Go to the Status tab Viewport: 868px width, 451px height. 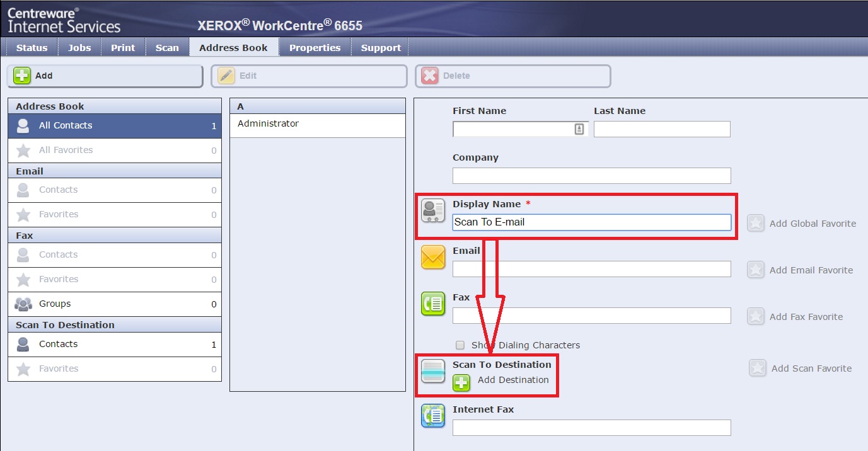tap(32, 48)
